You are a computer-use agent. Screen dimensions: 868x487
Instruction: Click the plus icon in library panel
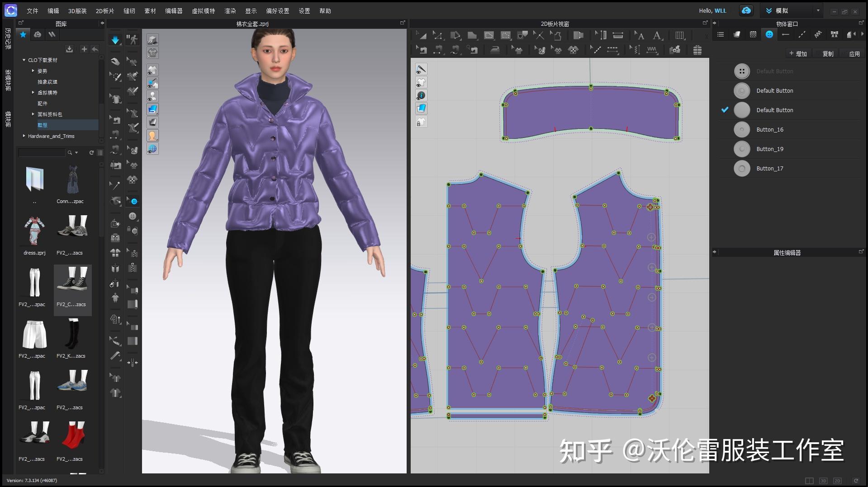(84, 49)
